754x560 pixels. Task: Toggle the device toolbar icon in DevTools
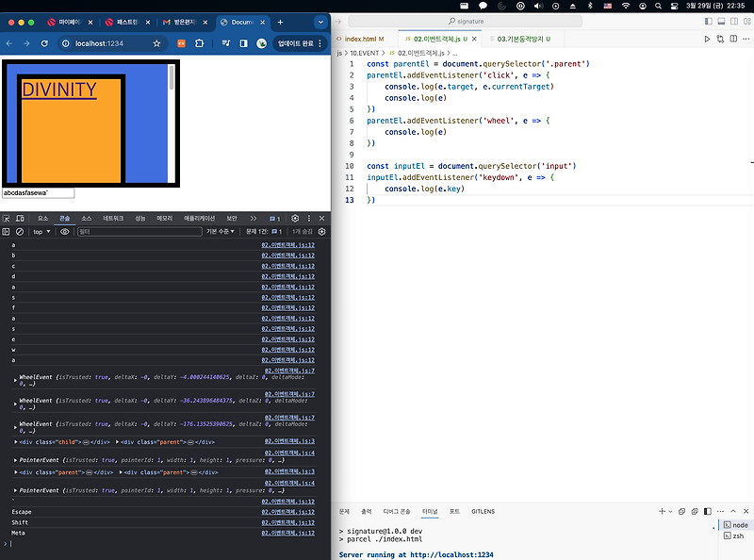coord(20,219)
